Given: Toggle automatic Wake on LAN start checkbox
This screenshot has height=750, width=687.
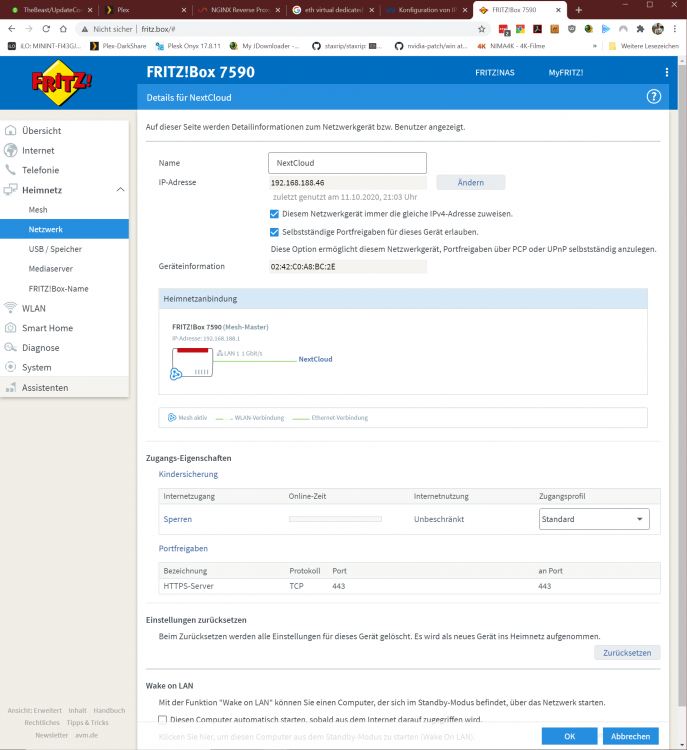Looking at the screenshot, I should pos(163,719).
